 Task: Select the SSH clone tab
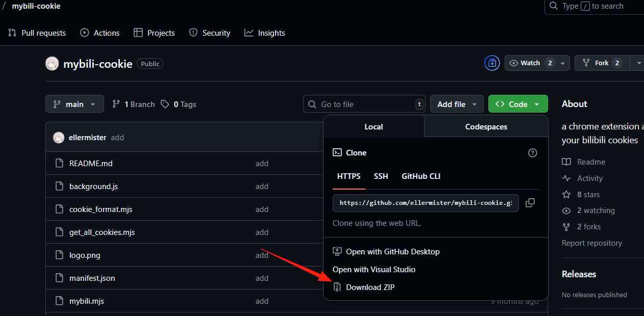tap(381, 176)
